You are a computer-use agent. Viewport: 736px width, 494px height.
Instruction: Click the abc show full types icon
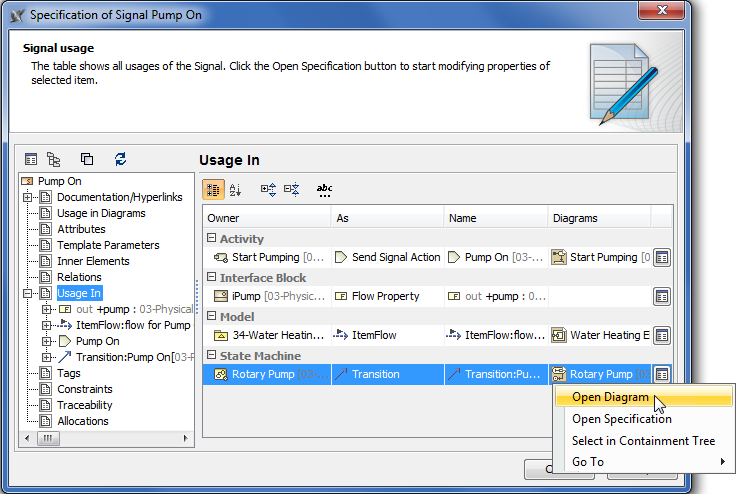[324, 190]
